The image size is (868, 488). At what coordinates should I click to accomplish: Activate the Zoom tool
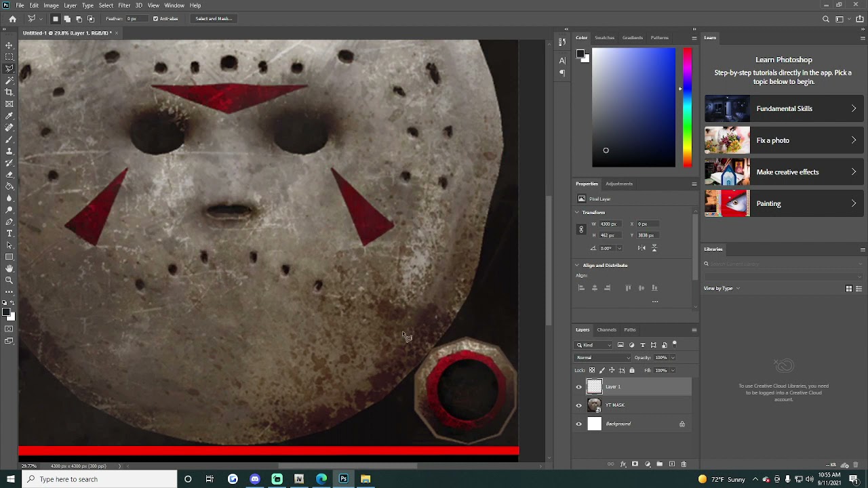[9, 280]
